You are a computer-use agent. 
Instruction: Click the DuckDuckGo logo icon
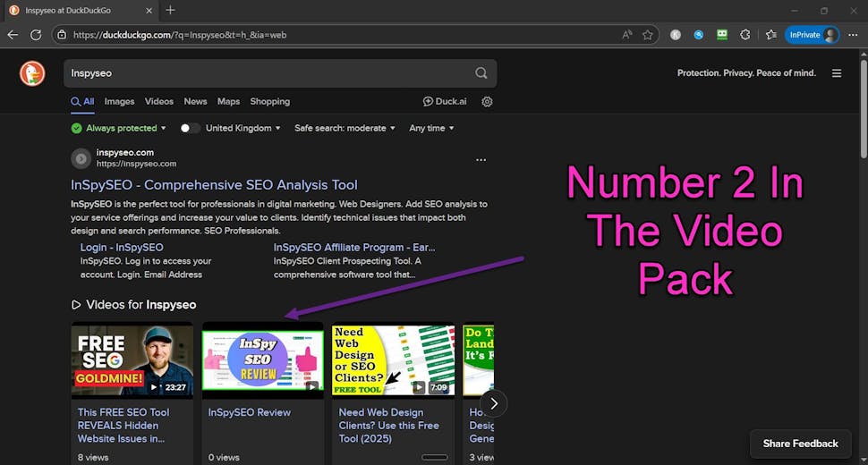click(32, 73)
